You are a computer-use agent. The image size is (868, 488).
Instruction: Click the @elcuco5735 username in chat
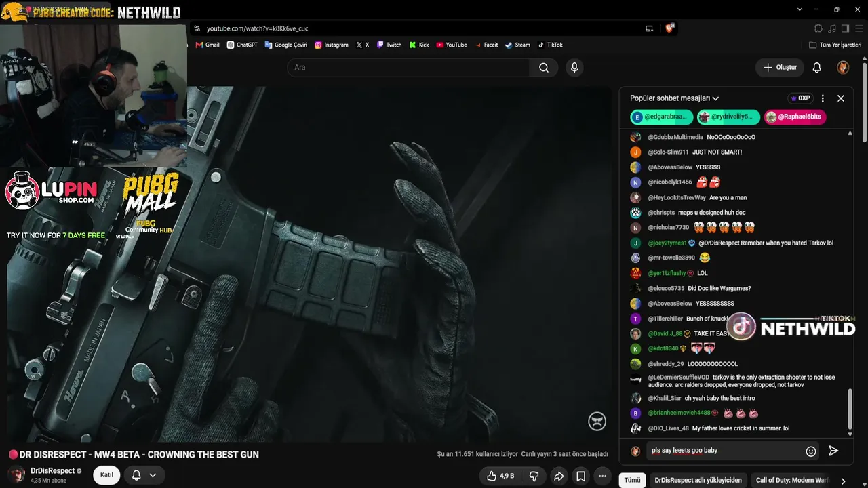666,288
